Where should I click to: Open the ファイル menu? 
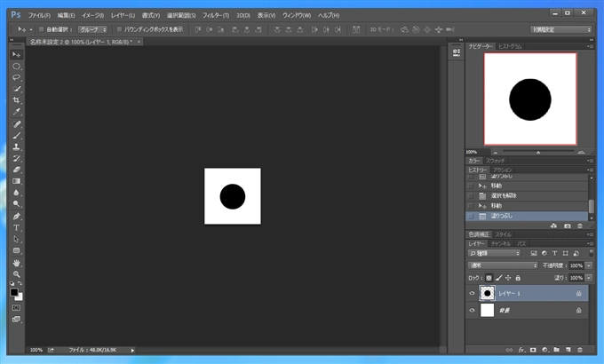[39, 15]
